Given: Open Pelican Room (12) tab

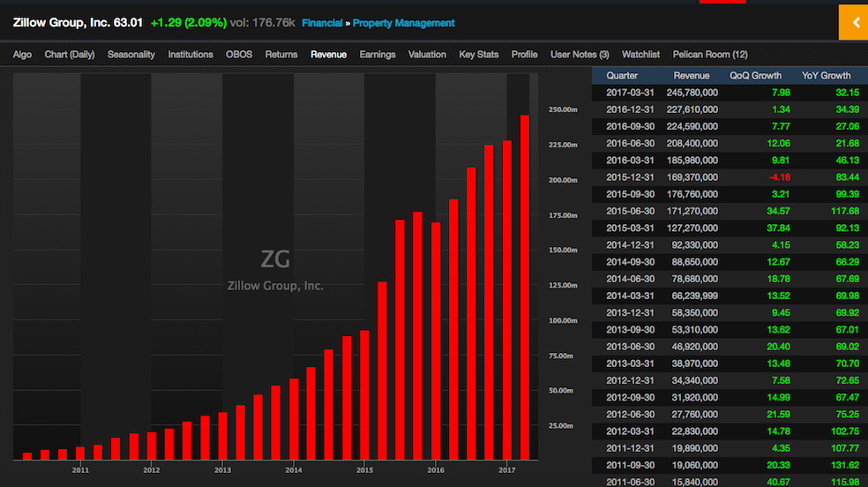Looking at the screenshot, I should pos(710,54).
